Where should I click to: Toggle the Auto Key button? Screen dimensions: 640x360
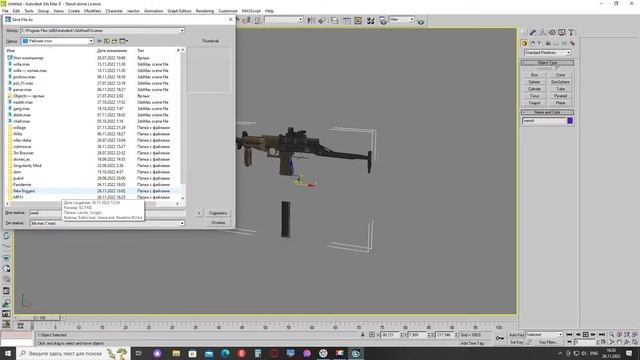[516, 335]
